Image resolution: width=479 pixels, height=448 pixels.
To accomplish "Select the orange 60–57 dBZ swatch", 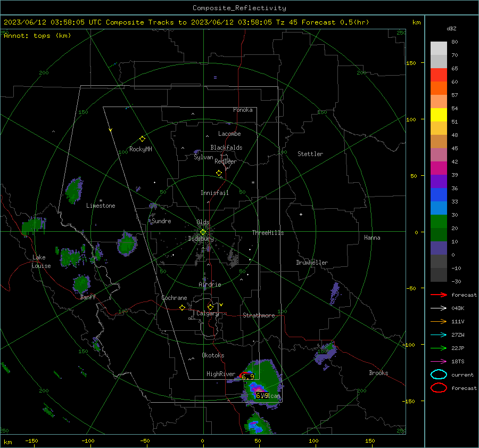I will pyautogui.click(x=439, y=88).
